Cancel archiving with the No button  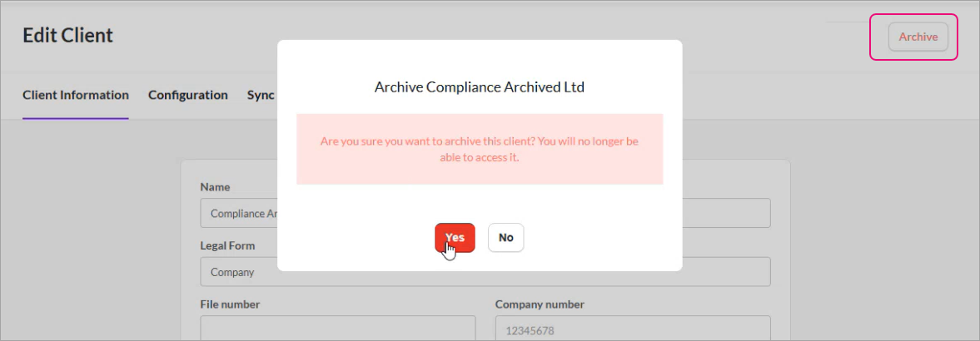505,238
